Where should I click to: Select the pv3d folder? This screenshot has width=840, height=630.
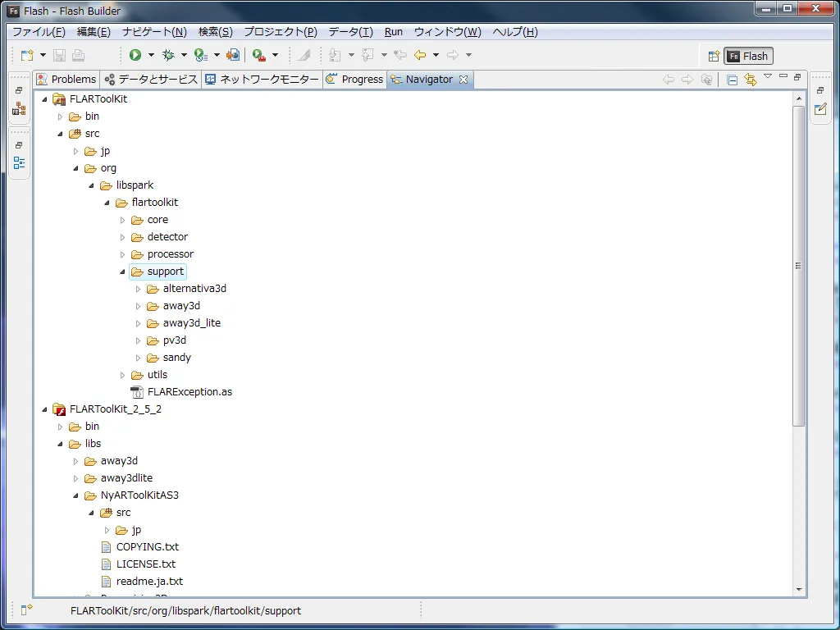[x=167, y=340]
